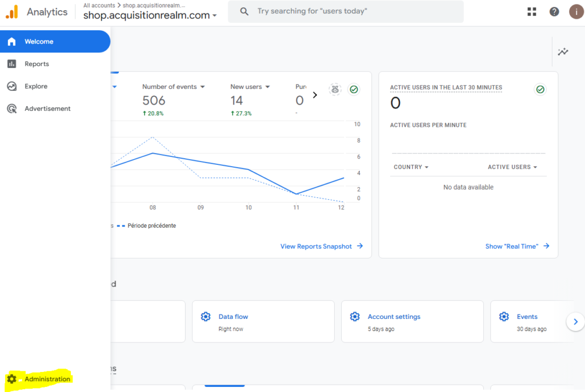Click the Right now timestamp
Image resolution: width=585 pixels, height=392 pixels.
point(231,329)
